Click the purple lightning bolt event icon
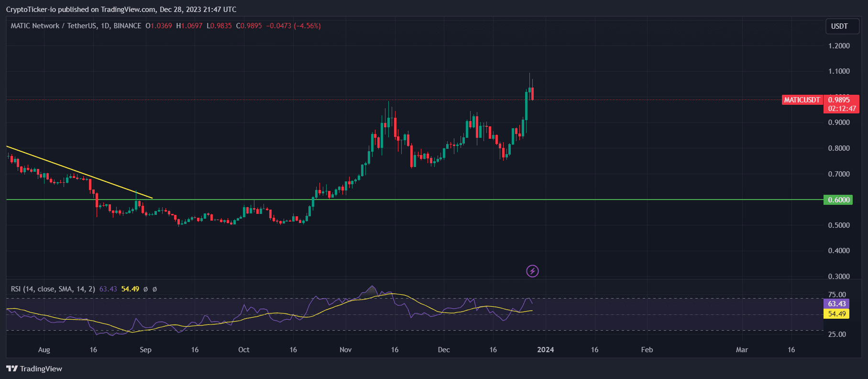The image size is (868, 379). pyautogui.click(x=532, y=271)
